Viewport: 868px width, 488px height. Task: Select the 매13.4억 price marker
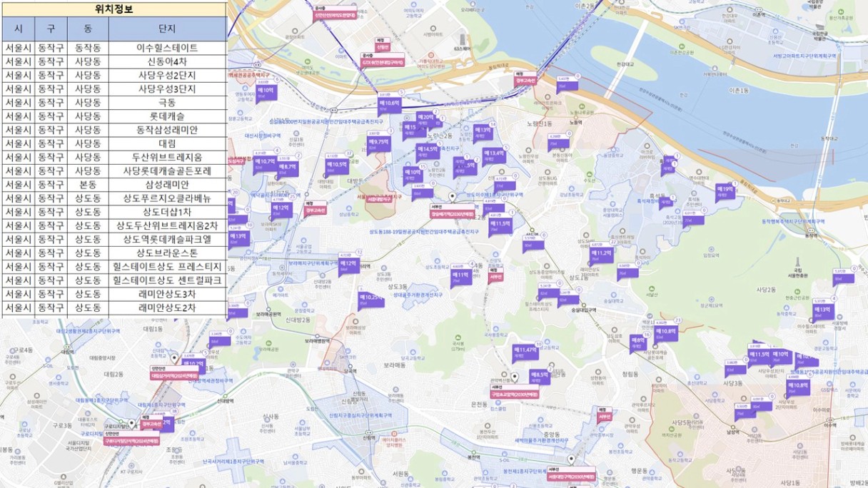pos(493,155)
